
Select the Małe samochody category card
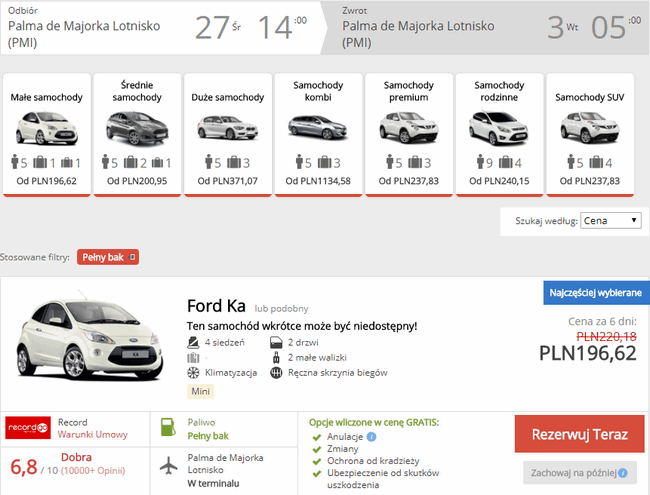click(x=47, y=134)
